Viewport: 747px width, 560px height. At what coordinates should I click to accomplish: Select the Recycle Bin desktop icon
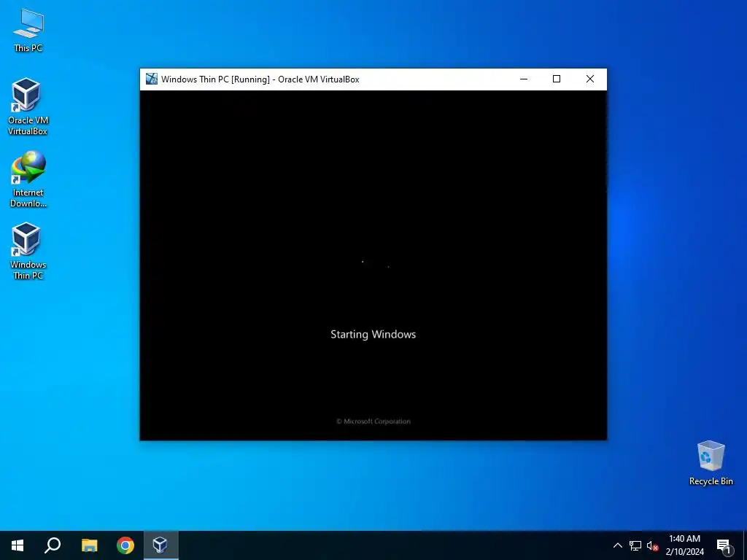tap(711, 463)
